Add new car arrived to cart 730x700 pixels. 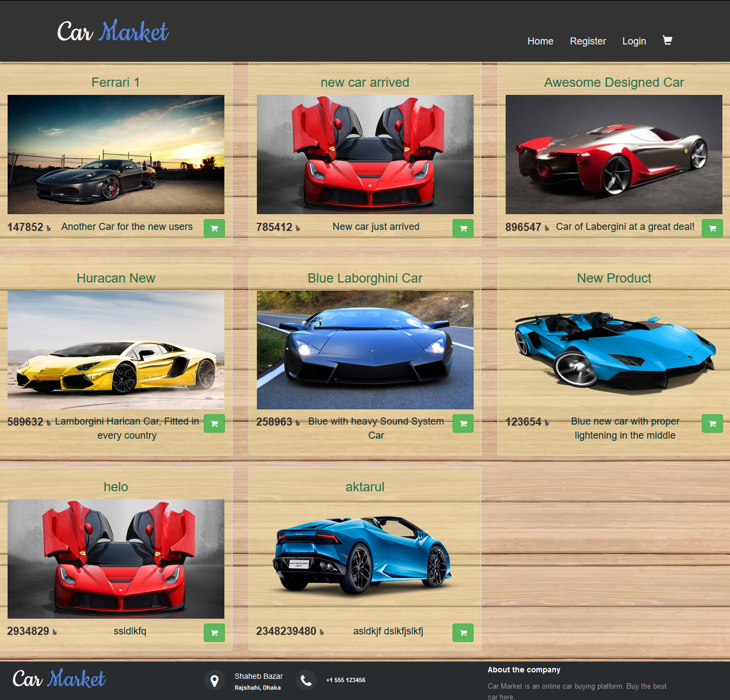pyautogui.click(x=463, y=228)
